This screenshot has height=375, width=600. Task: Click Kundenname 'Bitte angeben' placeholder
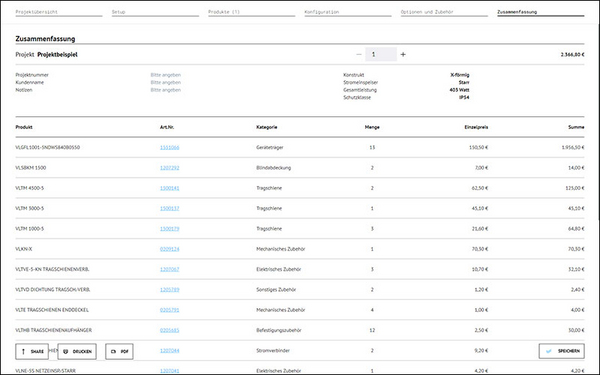coord(166,83)
